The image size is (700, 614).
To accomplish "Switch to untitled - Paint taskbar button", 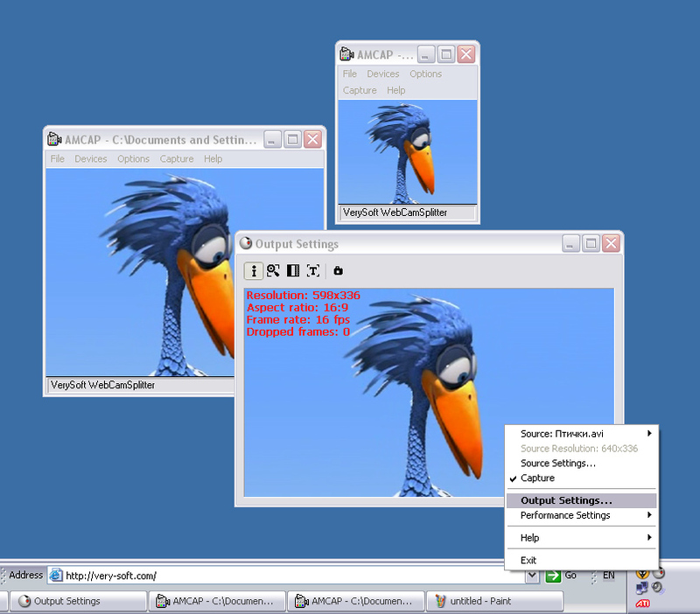I will point(494,601).
